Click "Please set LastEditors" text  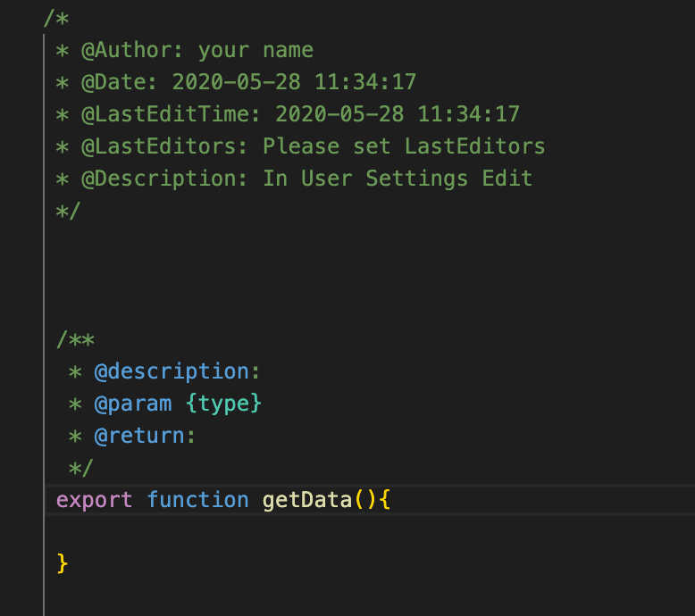(404, 146)
